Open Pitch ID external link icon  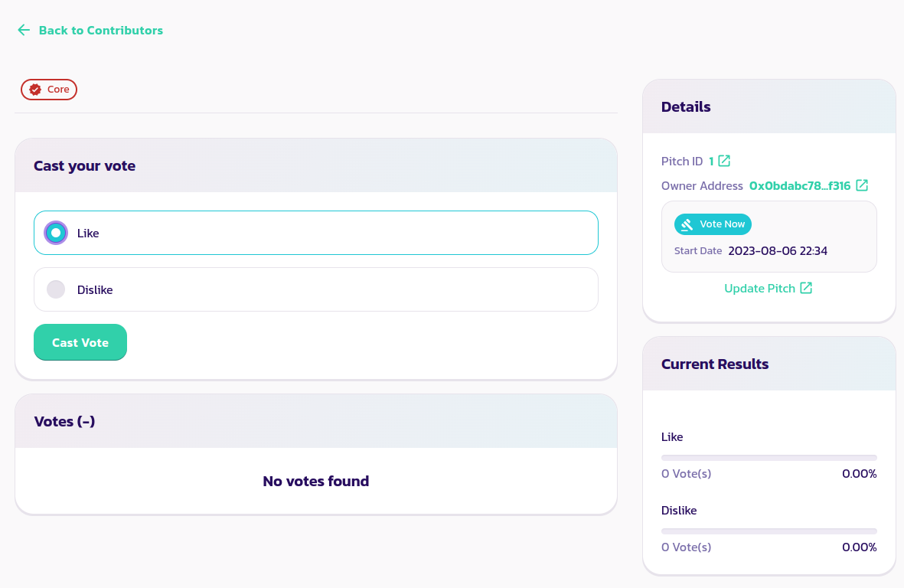pyautogui.click(x=724, y=161)
